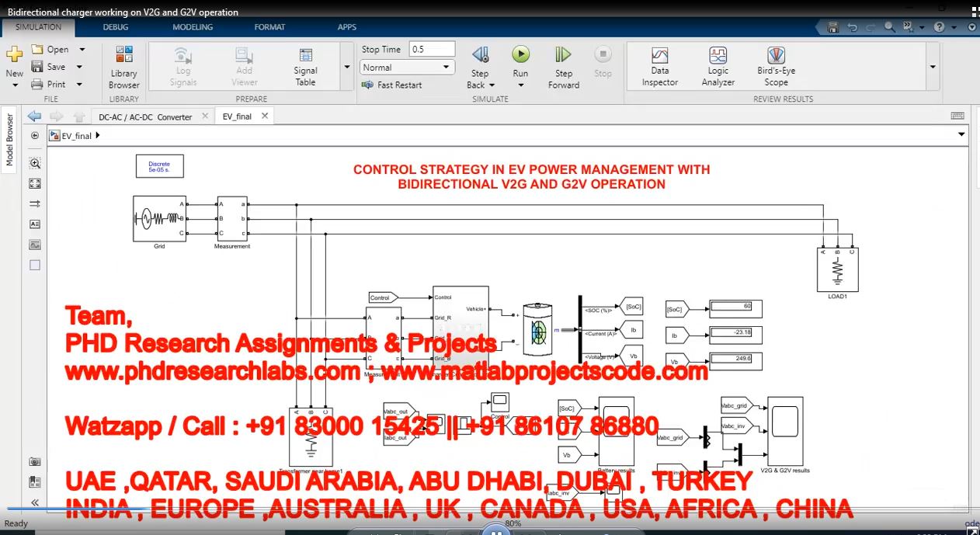980x535 pixels.
Task: Select the Zoom tool in palette
Action: 34,164
